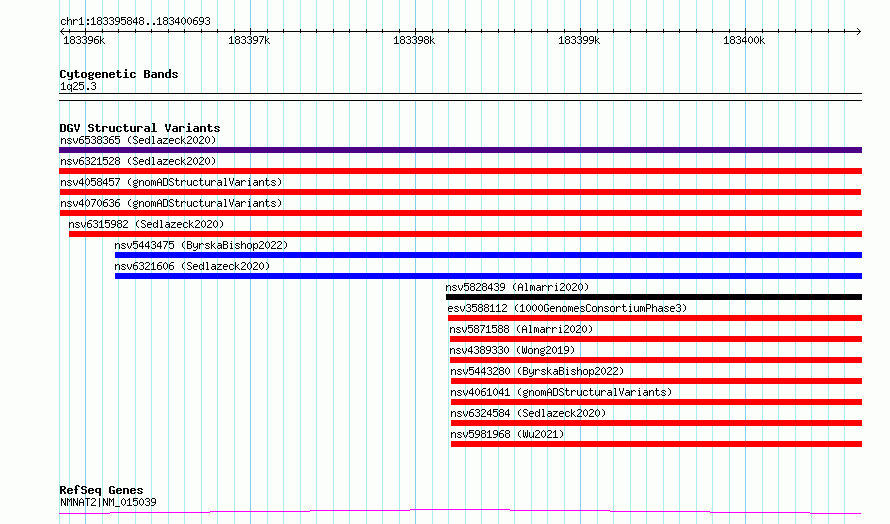Viewport: 890px width, 524px height.
Task: Click the red nsv4070636 variant bar
Action: (x=460, y=213)
